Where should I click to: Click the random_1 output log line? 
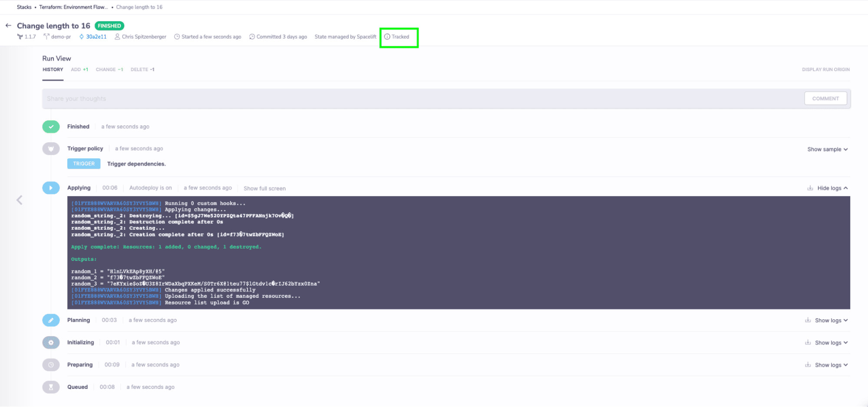[118, 272]
